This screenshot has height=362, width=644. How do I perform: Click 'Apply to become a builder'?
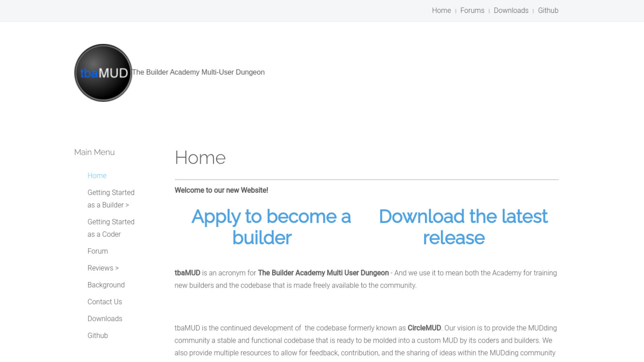pos(271,227)
